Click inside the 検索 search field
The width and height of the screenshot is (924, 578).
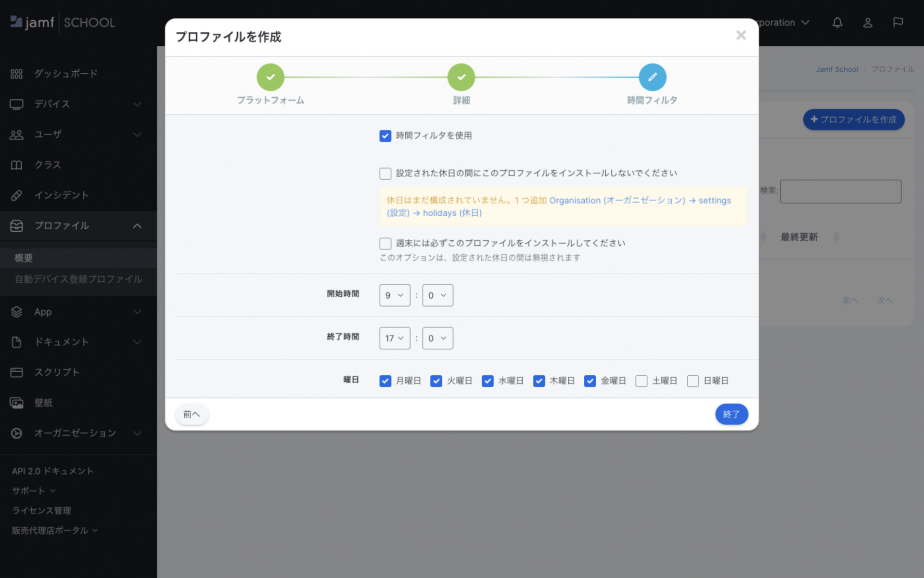840,191
